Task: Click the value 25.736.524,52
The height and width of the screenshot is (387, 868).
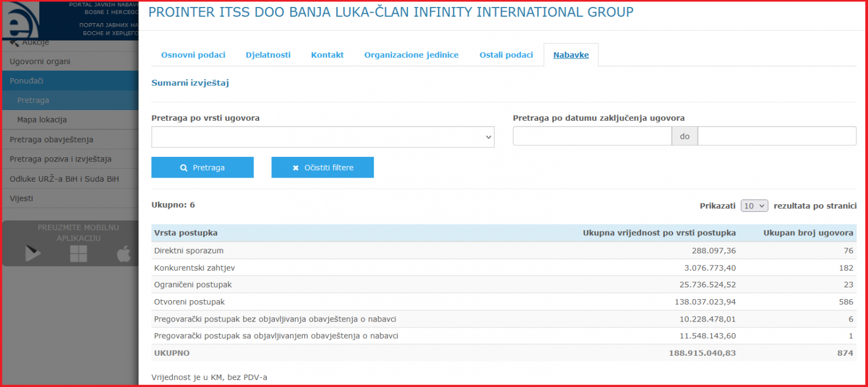Action: [708, 285]
